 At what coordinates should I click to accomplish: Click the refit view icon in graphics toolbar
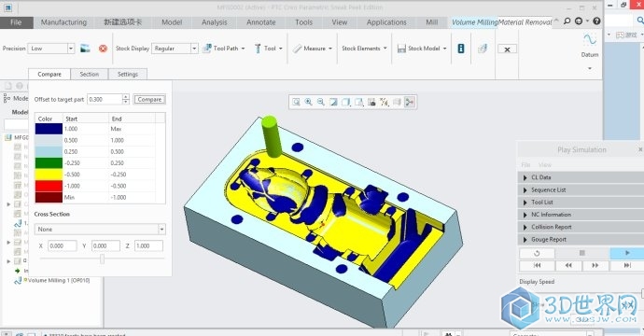(x=296, y=102)
